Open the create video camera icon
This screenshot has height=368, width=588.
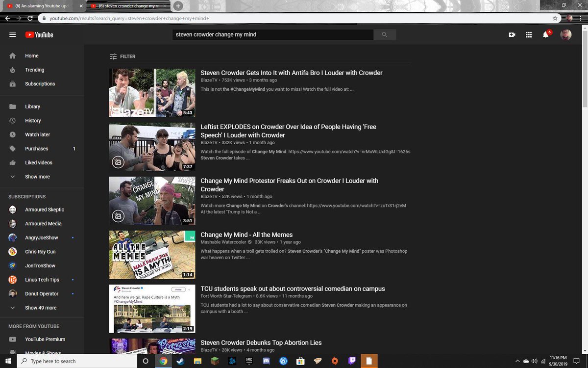512,35
